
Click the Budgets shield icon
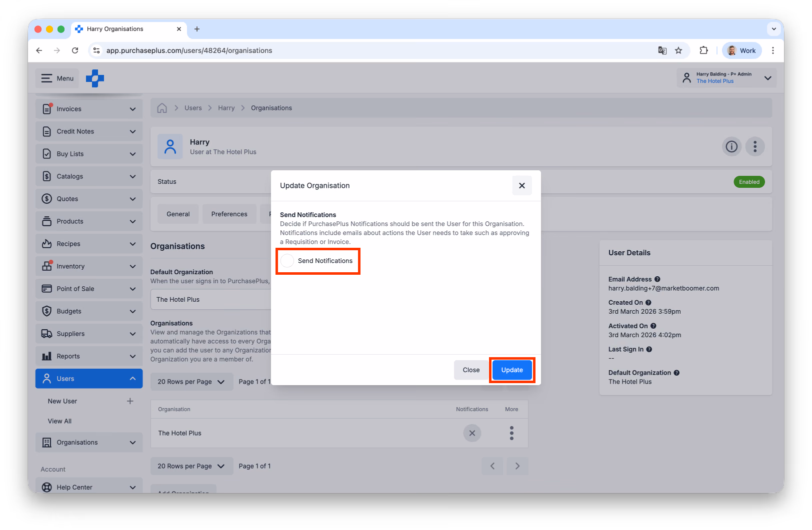pyautogui.click(x=47, y=311)
